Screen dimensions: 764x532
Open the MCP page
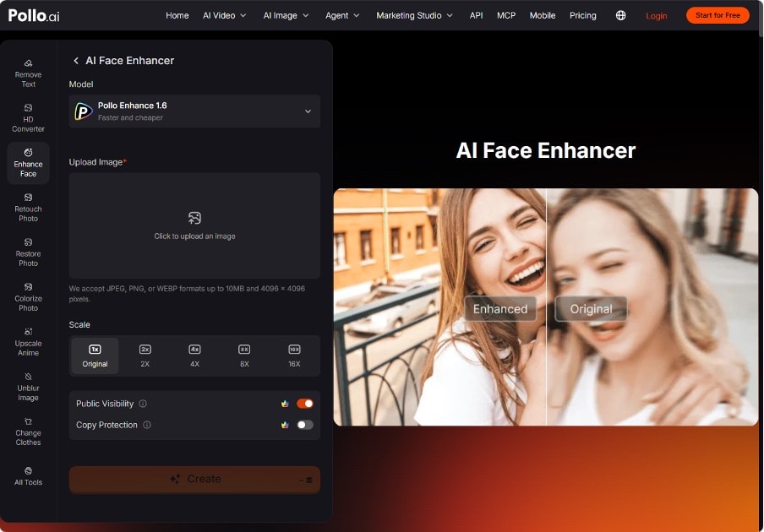(x=506, y=15)
